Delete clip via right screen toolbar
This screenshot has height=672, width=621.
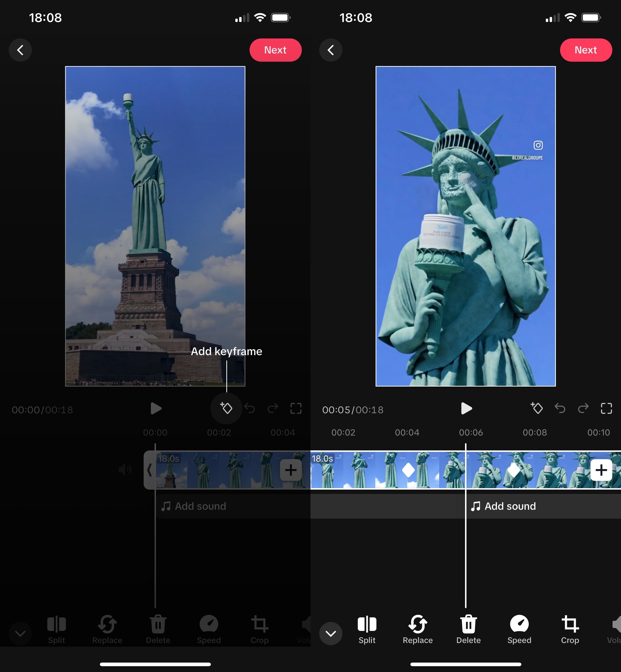[x=468, y=630]
